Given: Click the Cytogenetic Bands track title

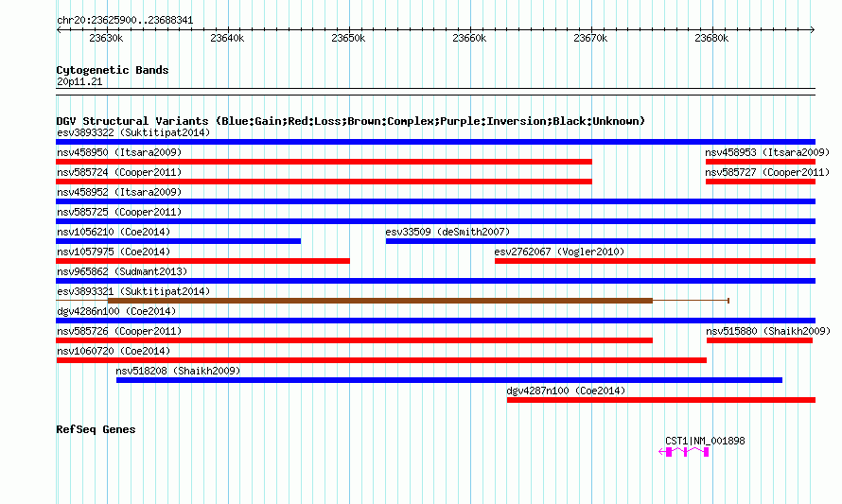Looking at the screenshot, I should [x=113, y=70].
